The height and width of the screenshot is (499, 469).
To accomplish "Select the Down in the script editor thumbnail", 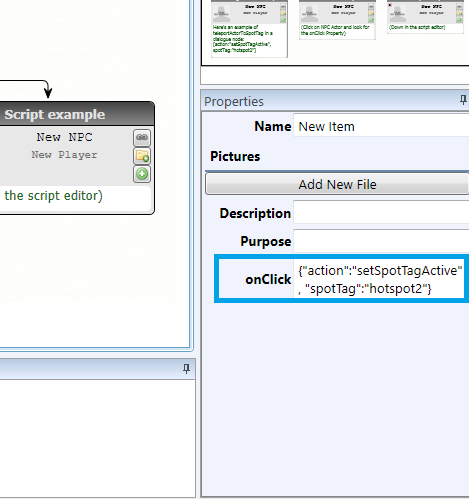I will coord(425,17).
